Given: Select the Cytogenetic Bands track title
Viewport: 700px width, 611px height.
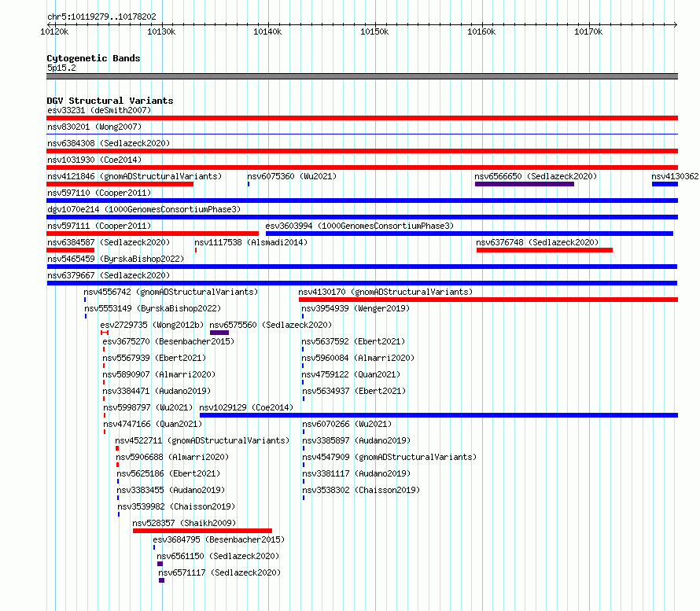Looking at the screenshot, I should (x=94, y=58).
